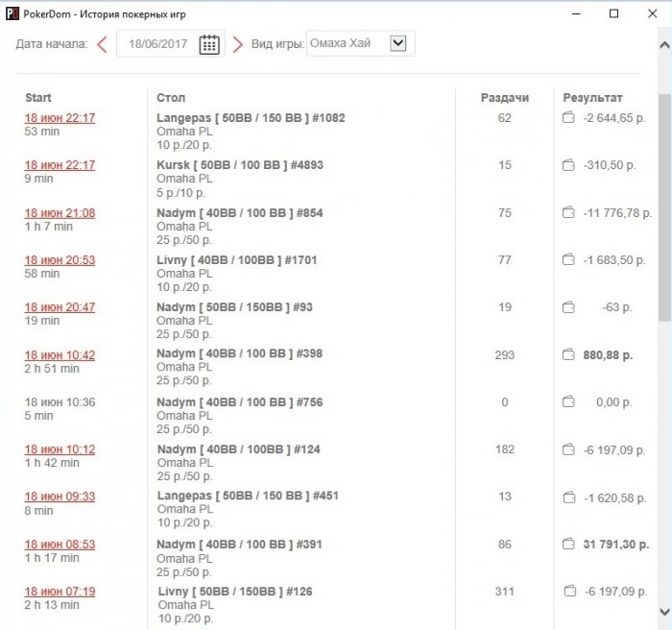Image resolution: width=672 pixels, height=630 pixels.
Task: Open session link 18 июн 10:42
Action: 60,355
